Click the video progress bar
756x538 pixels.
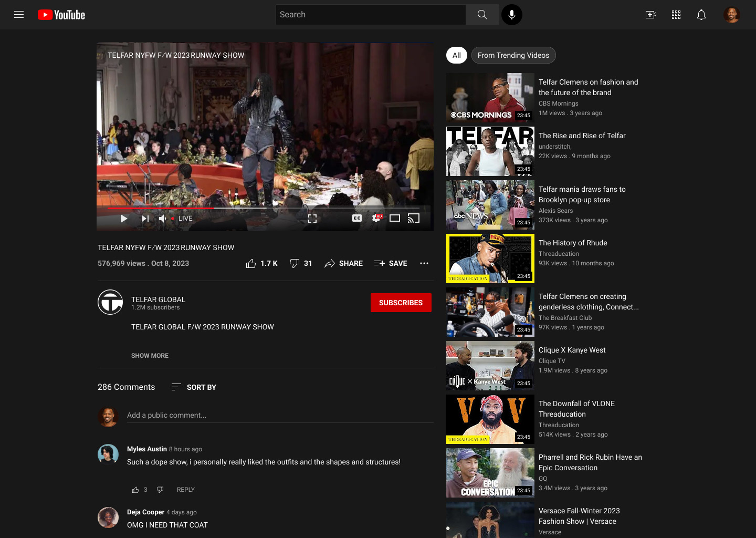click(265, 208)
